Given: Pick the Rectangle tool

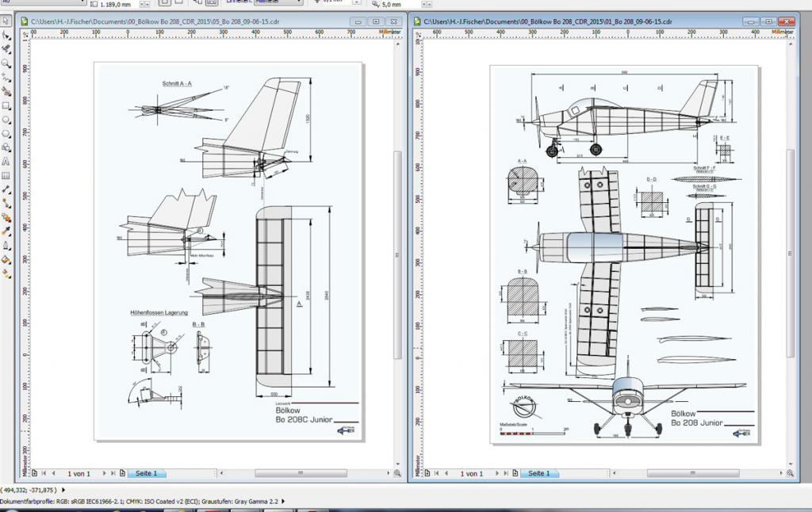Looking at the screenshot, I should click(6, 105).
